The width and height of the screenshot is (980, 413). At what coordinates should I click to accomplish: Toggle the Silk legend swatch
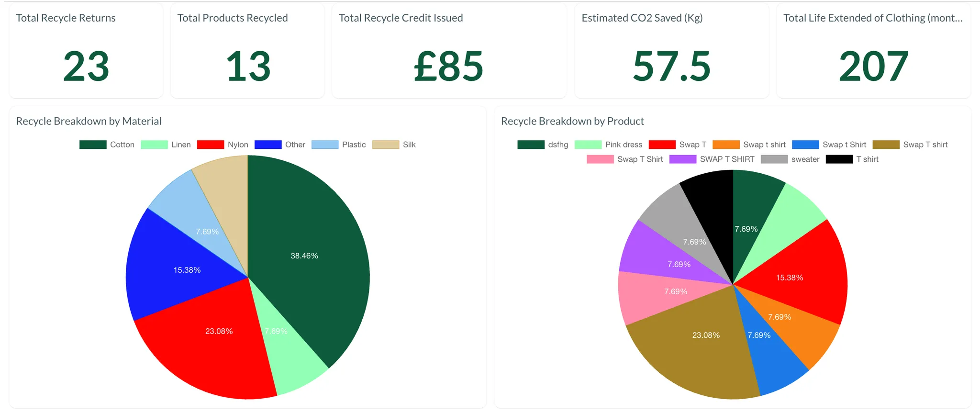[386, 145]
